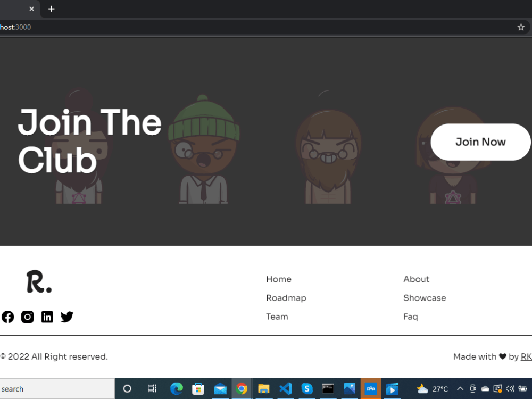Launch VS Code from the taskbar

tap(285, 389)
